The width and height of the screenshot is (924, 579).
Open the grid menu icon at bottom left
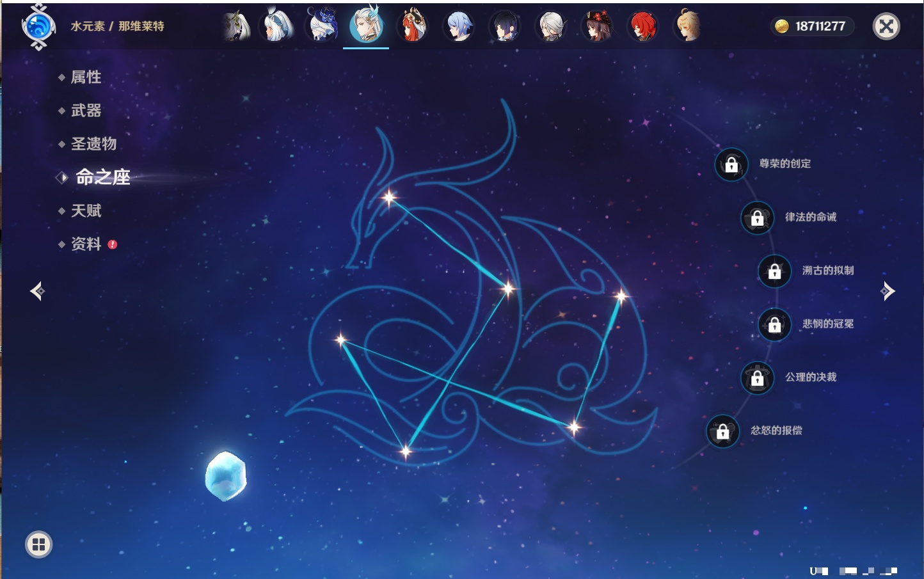(x=38, y=544)
